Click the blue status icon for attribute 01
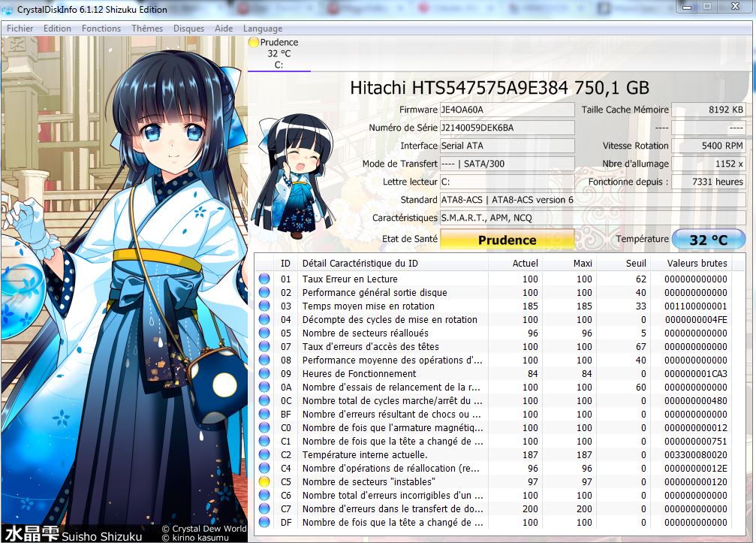 (x=264, y=279)
